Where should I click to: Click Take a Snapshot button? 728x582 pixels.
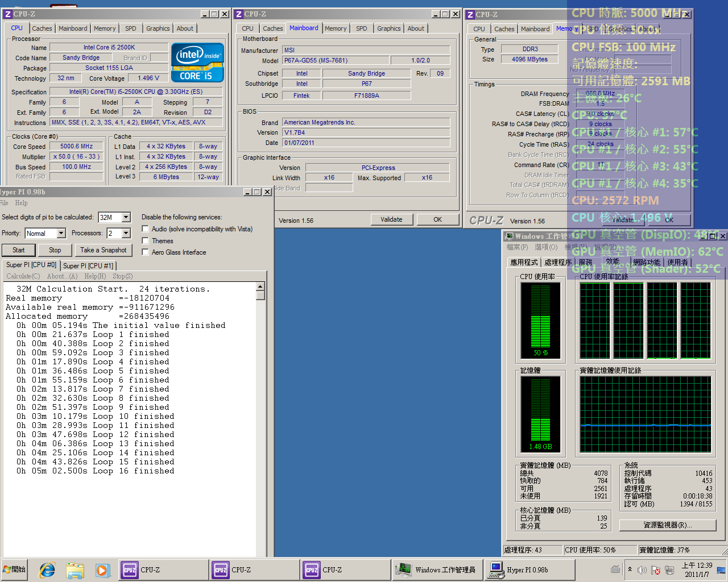point(104,250)
